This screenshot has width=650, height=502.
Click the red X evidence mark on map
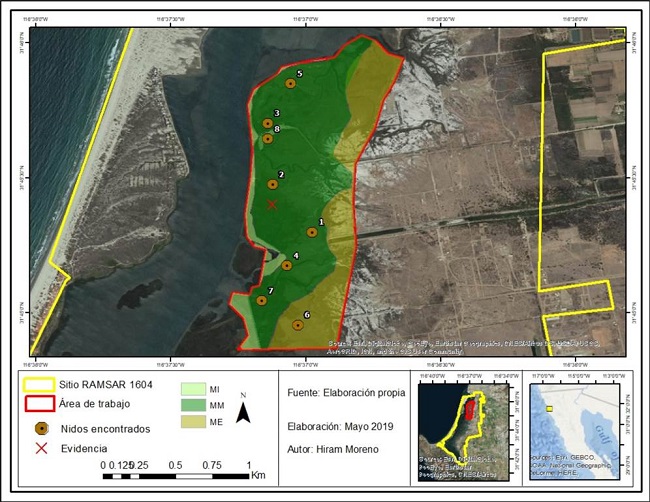[272, 204]
